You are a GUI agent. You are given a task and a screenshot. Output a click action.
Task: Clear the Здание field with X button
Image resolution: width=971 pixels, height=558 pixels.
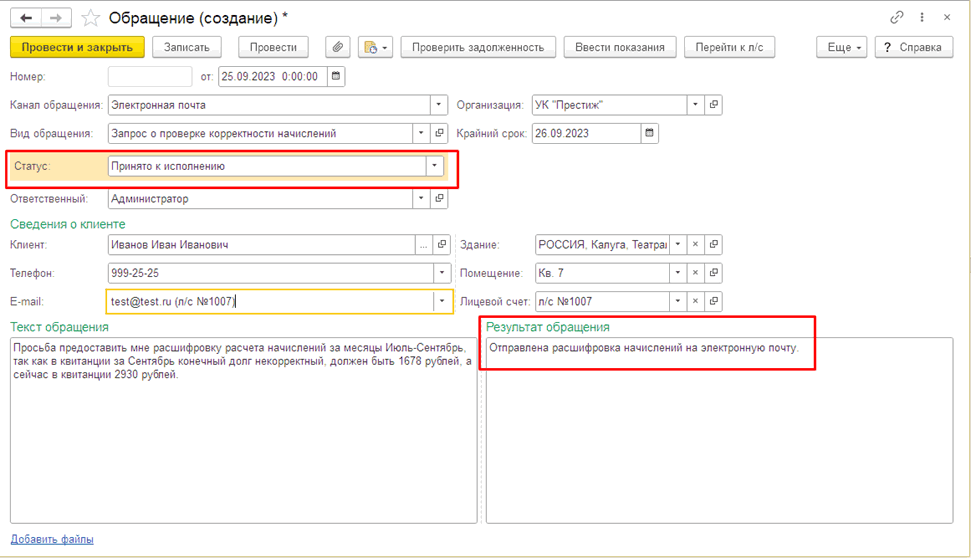696,244
